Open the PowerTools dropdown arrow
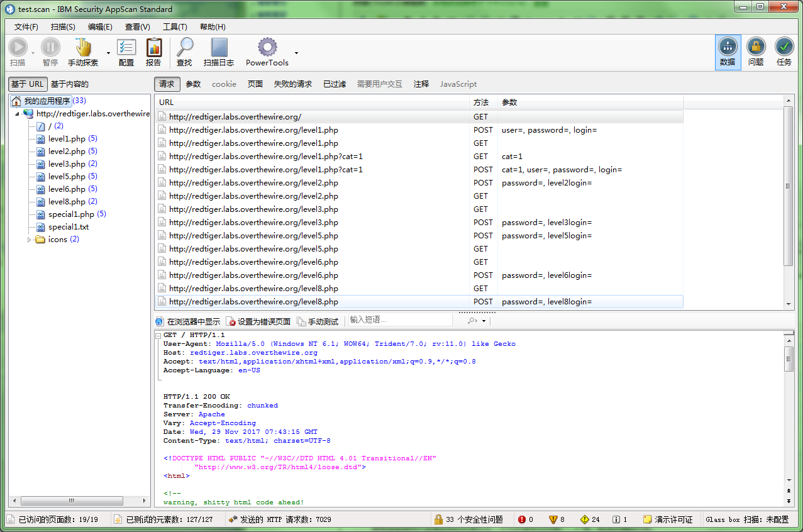Screen dimensions: 803x532 pyautogui.click(x=297, y=53)
